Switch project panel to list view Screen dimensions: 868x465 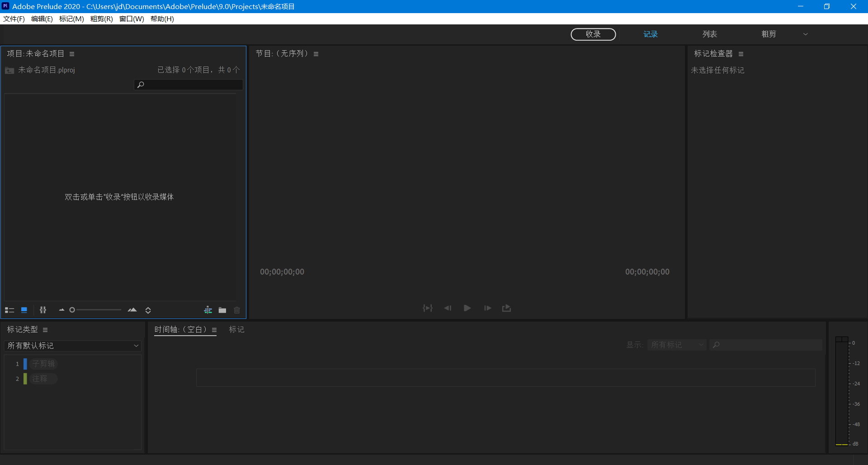pyautogui.click(x=9, y=310)
